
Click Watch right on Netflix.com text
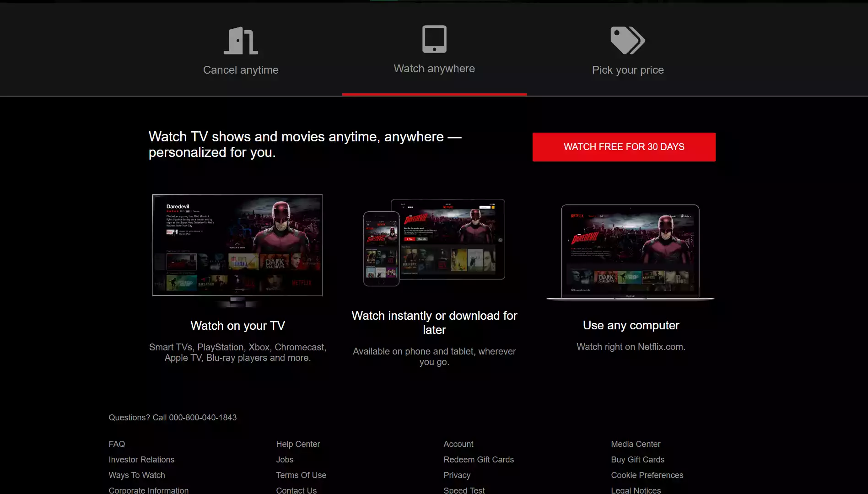[631, 347]
